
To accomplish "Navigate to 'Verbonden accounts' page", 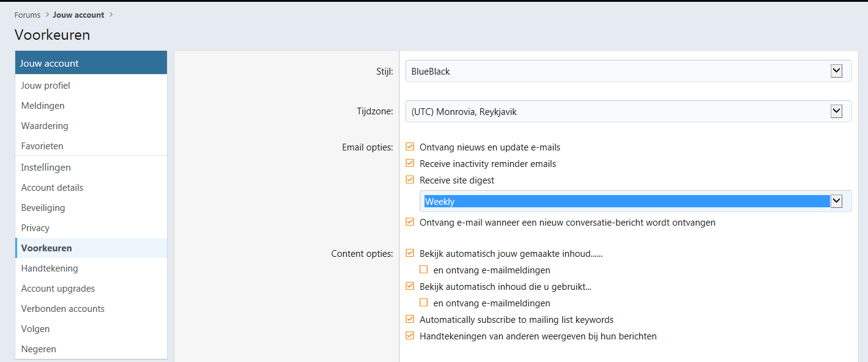I will [x=62, y=309].
